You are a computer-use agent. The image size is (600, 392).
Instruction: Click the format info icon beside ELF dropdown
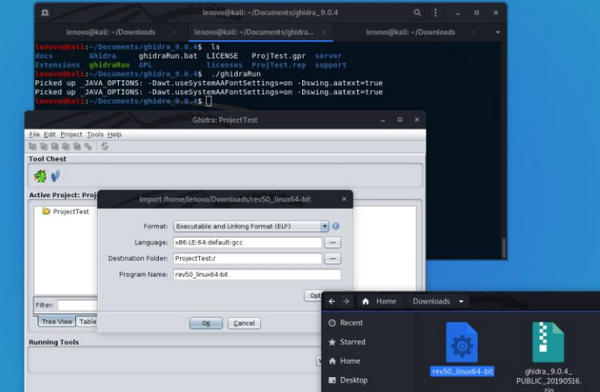click(336, 226)
